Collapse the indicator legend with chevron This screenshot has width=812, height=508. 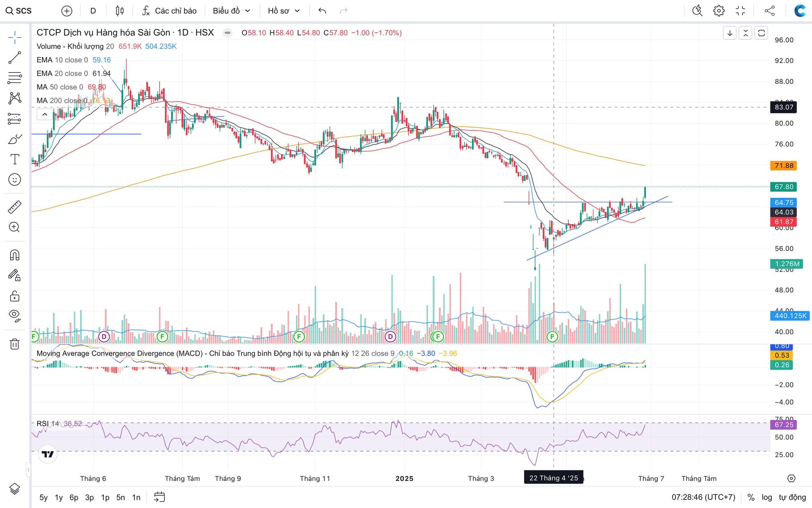click(44, 114)
